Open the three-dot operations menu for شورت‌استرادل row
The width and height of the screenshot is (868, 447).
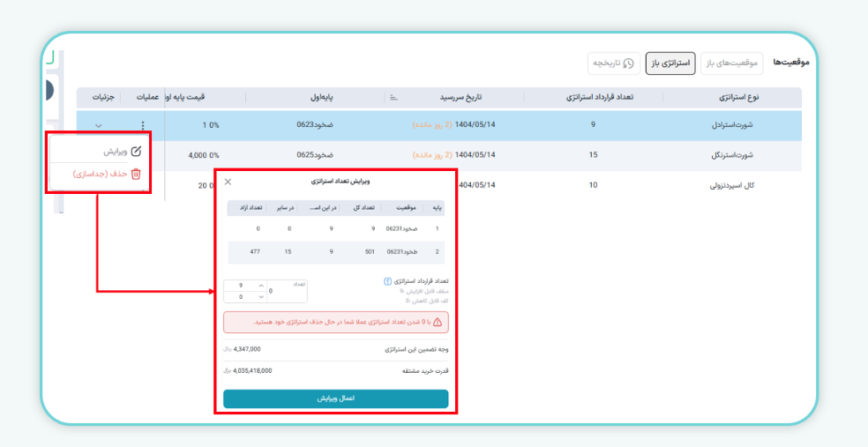(x=144, y=125)
